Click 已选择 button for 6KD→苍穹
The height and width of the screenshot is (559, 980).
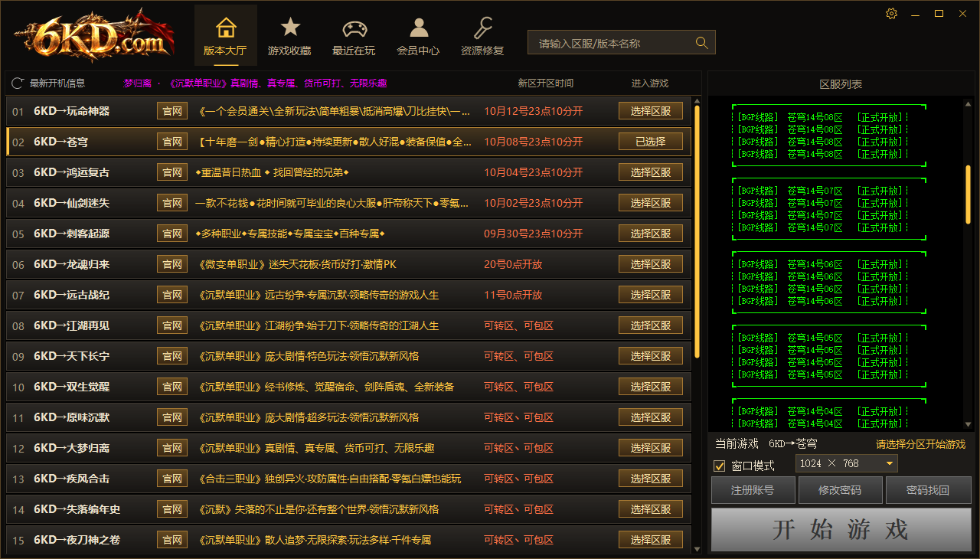click(x=651, y=142)
